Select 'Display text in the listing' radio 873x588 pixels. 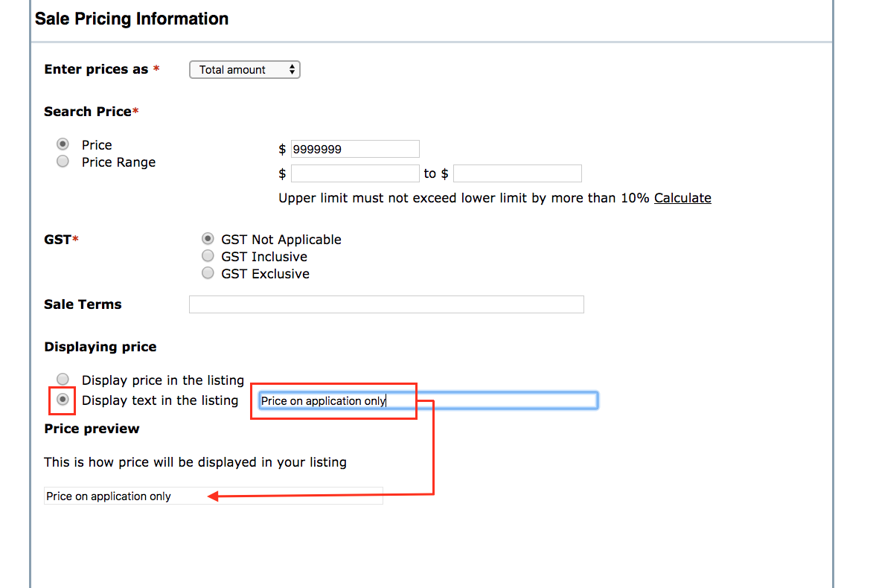coord(63,400)
